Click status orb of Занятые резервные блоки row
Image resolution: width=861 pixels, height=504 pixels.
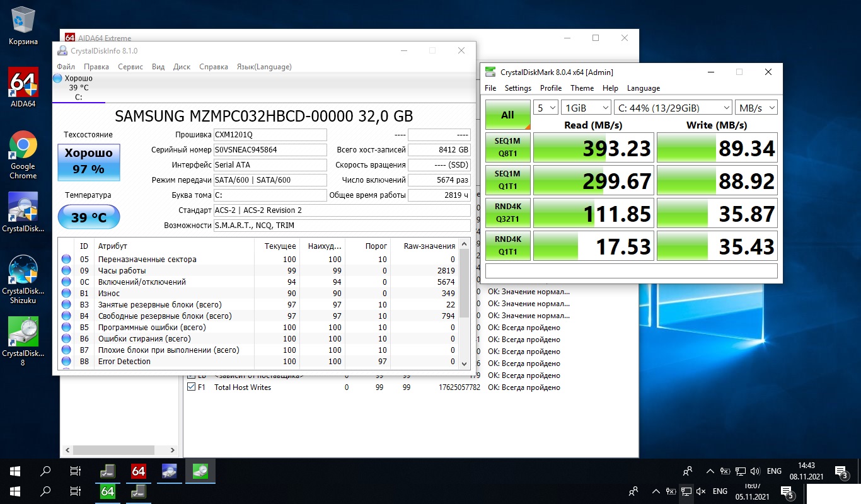pyautogui.click(x=66, y=305)
